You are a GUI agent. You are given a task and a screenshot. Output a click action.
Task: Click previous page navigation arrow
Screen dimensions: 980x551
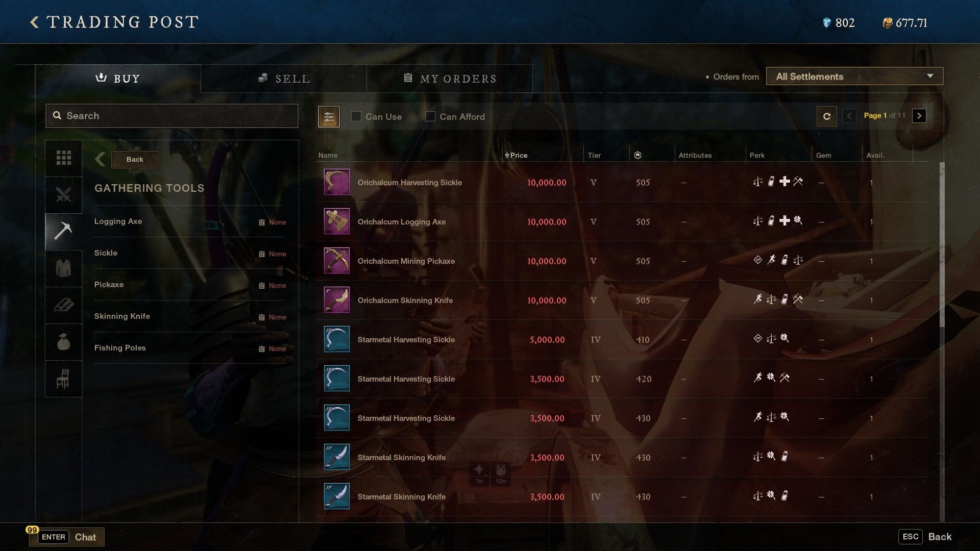[849, 116]
